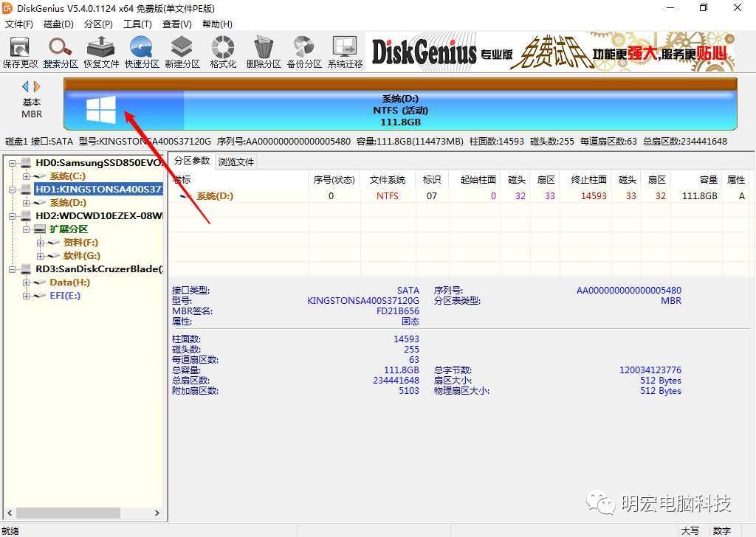This screenshot has height=537, width=756.
Task: Select 资料(F:) partition in tree
Action: coord(80,242)
